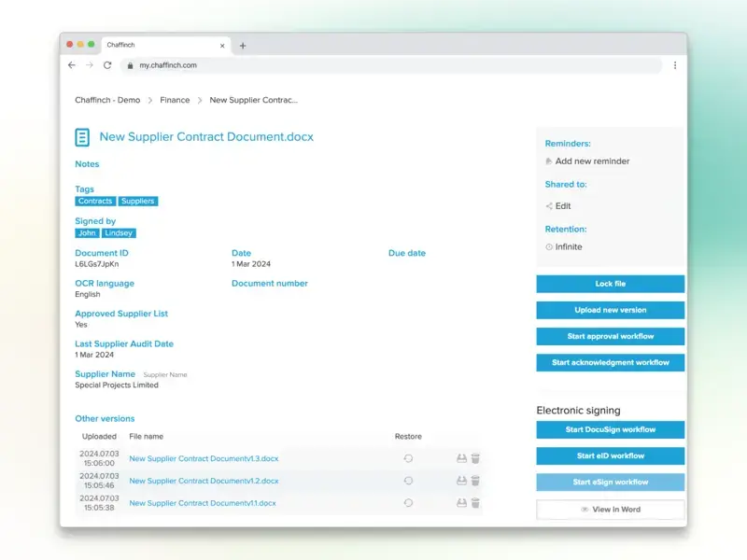Select the Contracts tag

click(95, 202)
